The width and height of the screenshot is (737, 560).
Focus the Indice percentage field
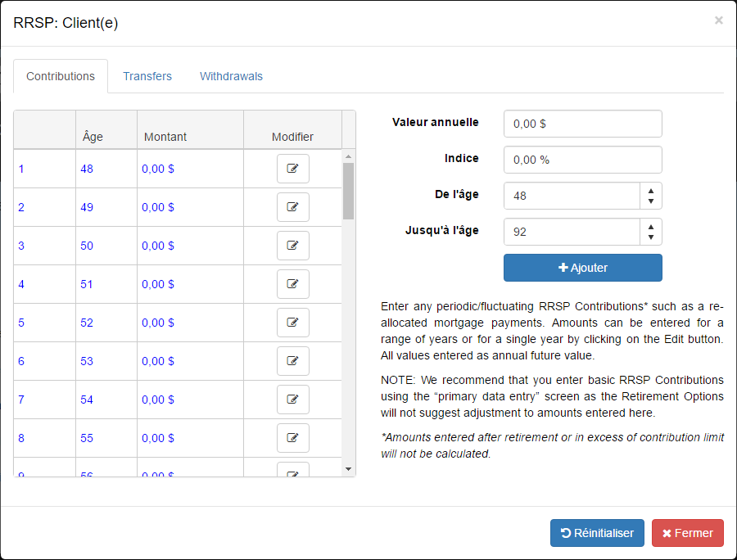click(582, 160)
